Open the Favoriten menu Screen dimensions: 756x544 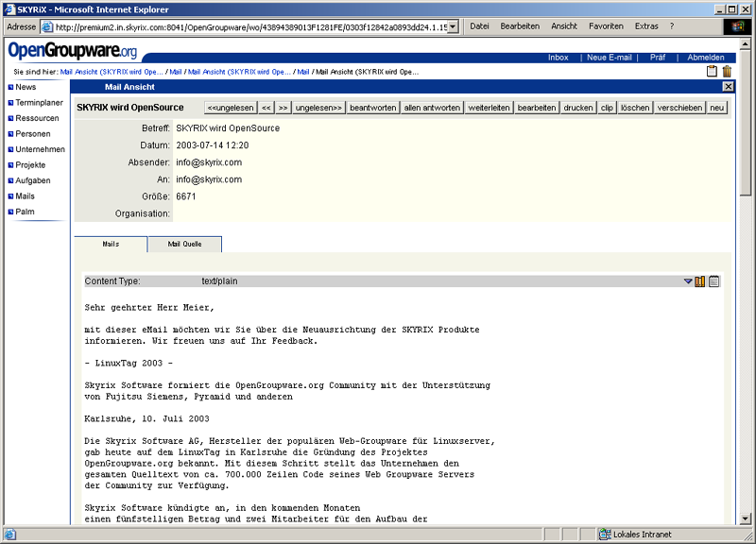tap(606, 26)
